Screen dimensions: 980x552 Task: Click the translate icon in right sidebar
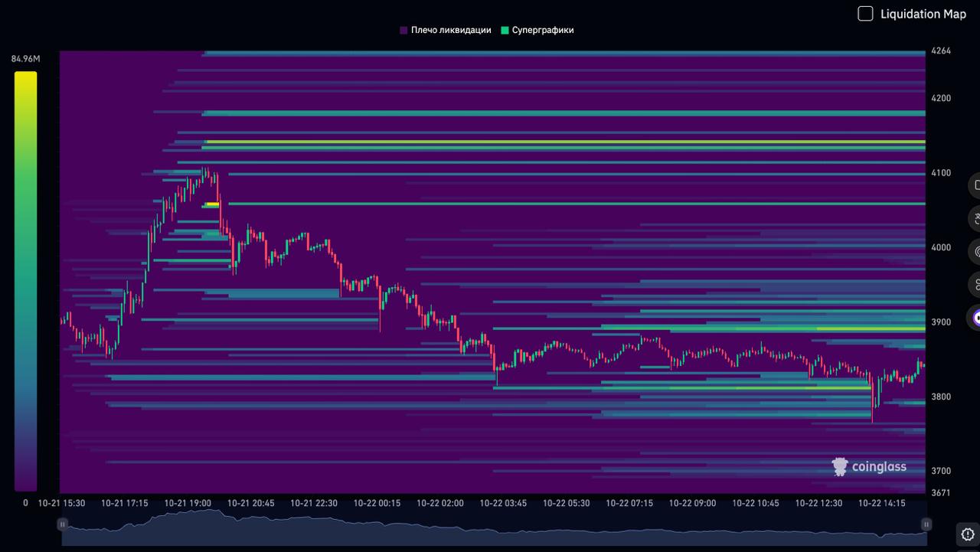tap(975, 219)
